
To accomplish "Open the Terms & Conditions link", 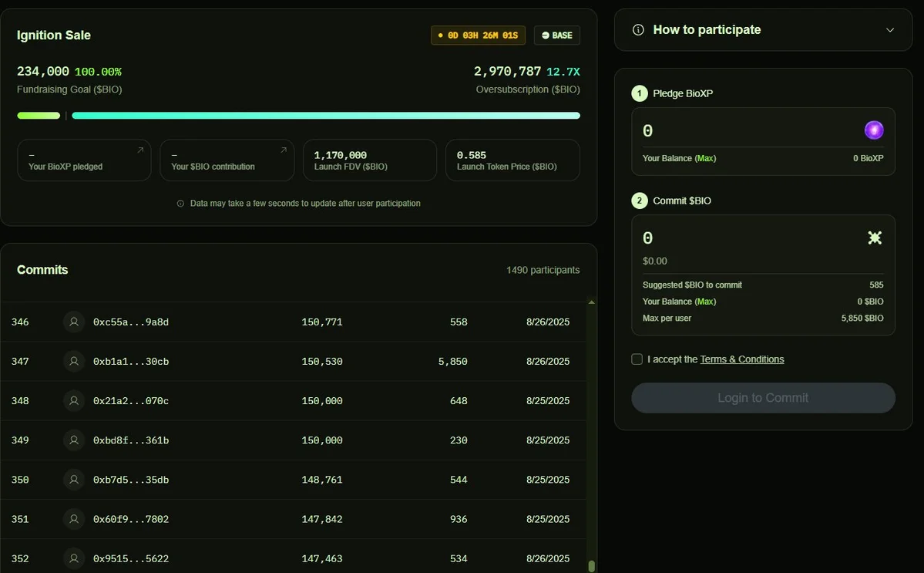I will [741, 359].
